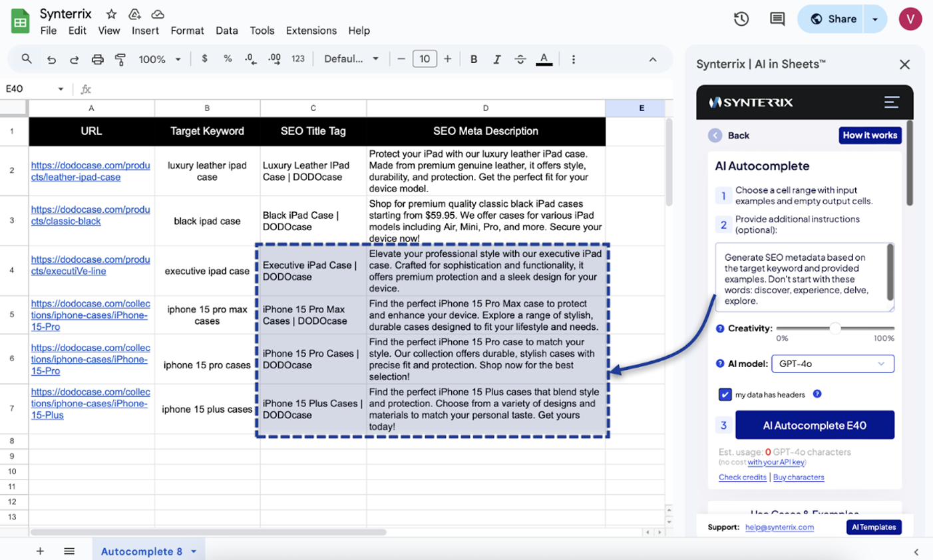This screenshot has height=560, width=933.
Task: Click the paint format roller icon
Action: [120, 59]
